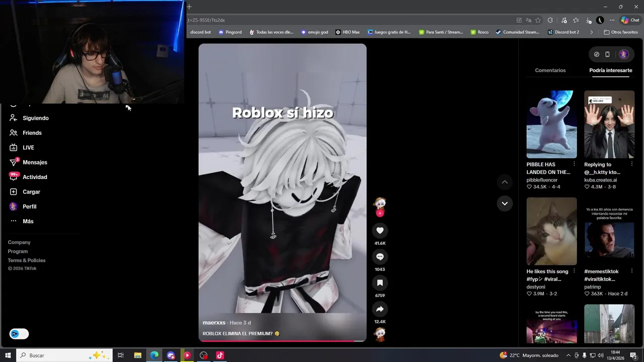Open more options for 'Replying to' video
Viewport: 644px width, 362px height.
pyautogui.click(x=632, y=164)
